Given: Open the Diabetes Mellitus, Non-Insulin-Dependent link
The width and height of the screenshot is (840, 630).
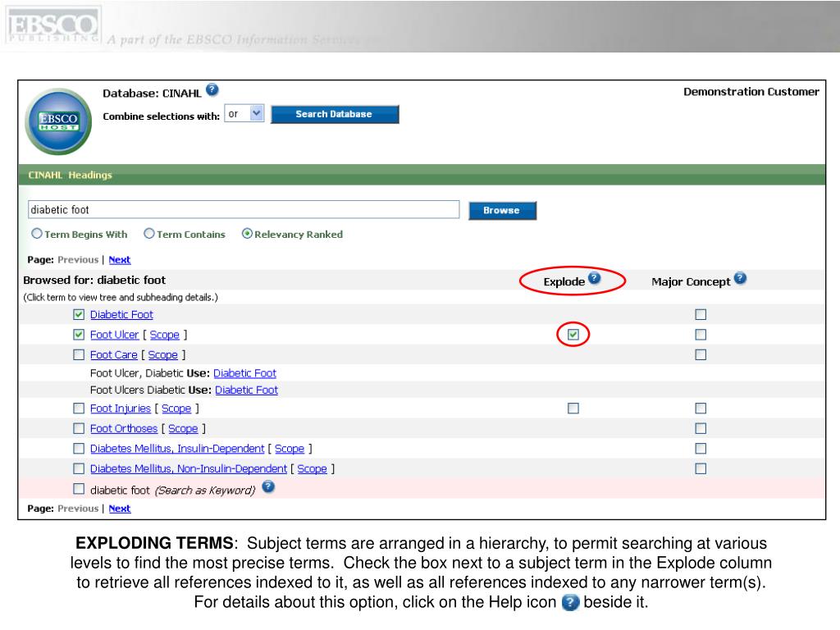Looking at the screenshot, I should pos(189,468).
